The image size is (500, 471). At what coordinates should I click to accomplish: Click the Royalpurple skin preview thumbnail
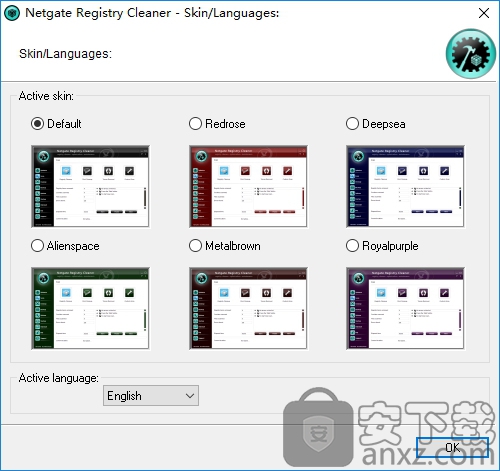tap(405, 308)
